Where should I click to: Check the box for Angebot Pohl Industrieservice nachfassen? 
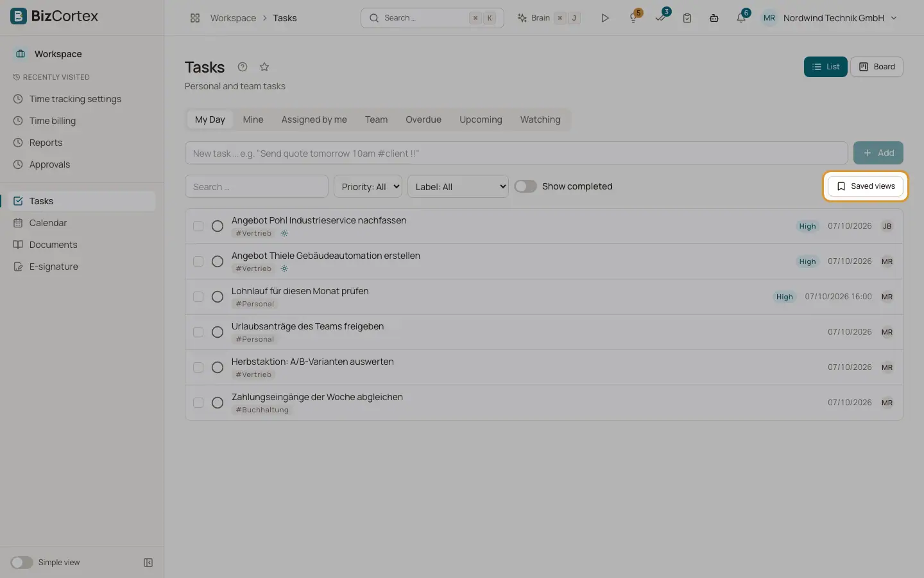[198, 226]
